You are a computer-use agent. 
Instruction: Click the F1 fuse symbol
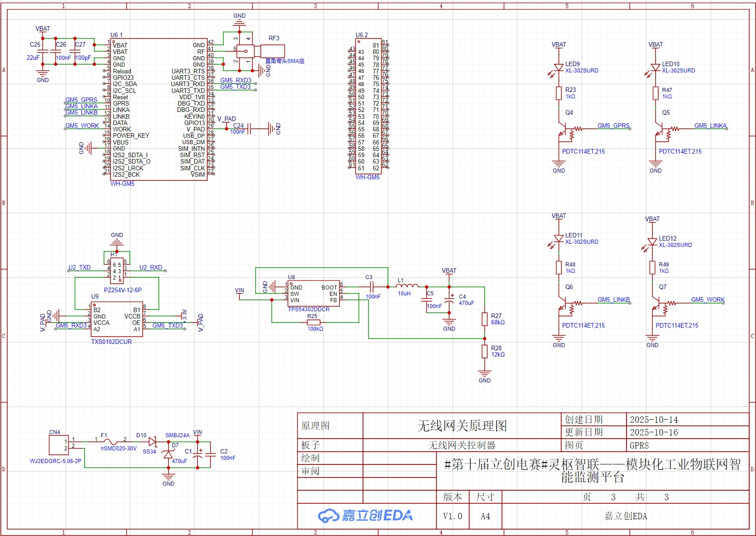tap(110, 441)
